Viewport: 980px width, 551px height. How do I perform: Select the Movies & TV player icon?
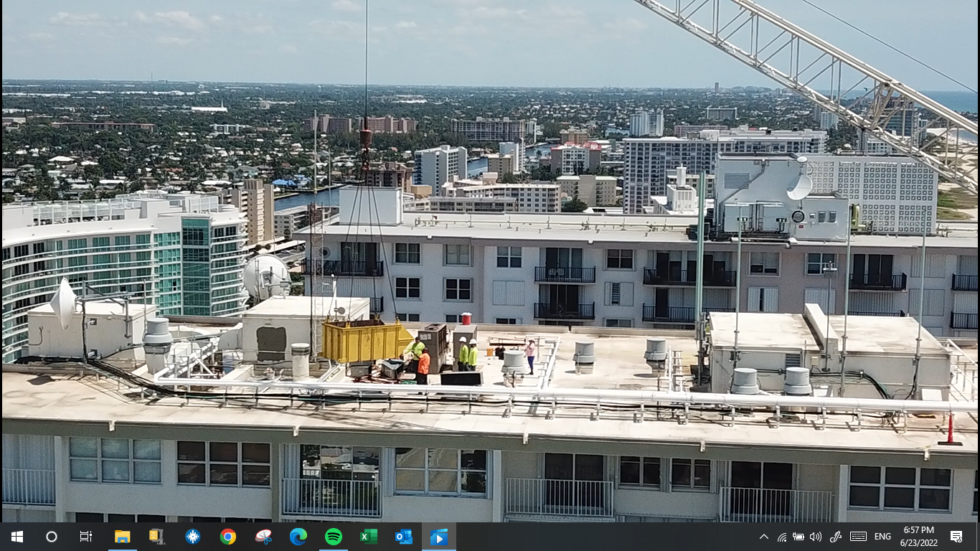tap(439, 537)
